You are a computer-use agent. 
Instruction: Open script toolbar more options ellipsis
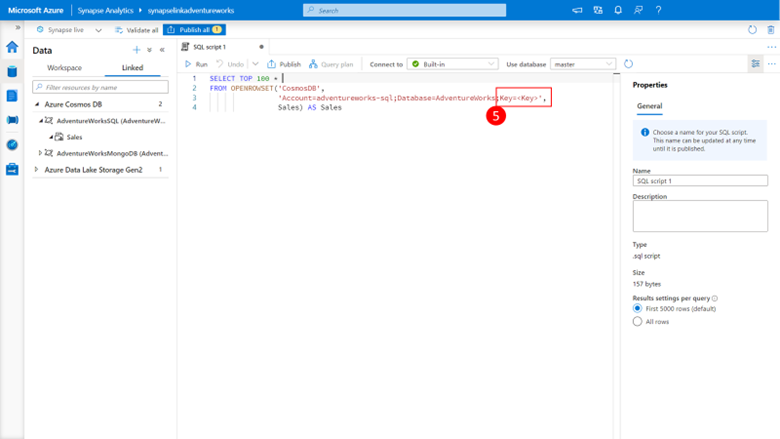click(x=772, y=64)
